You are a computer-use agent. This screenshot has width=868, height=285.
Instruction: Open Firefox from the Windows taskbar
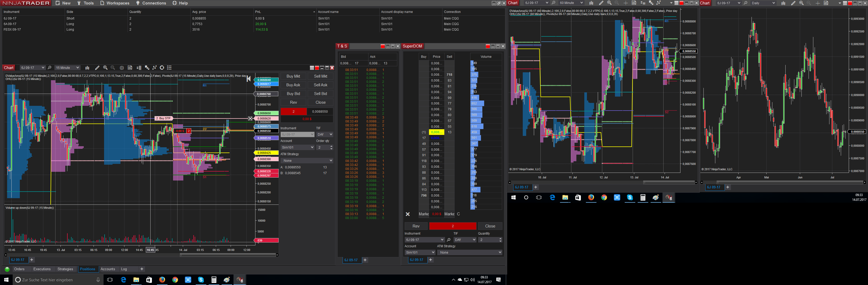click(162, 280)
